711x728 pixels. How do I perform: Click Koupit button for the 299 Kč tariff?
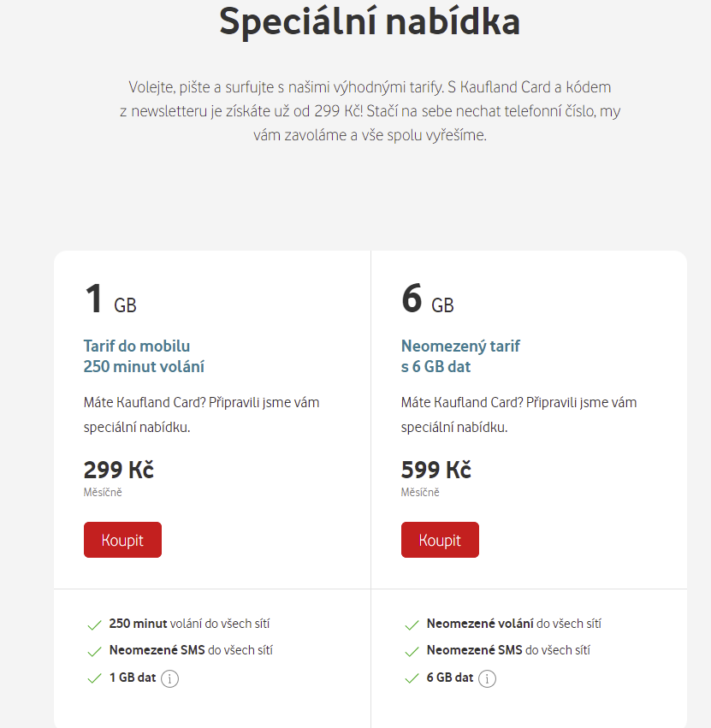click(x=122, y=540)
